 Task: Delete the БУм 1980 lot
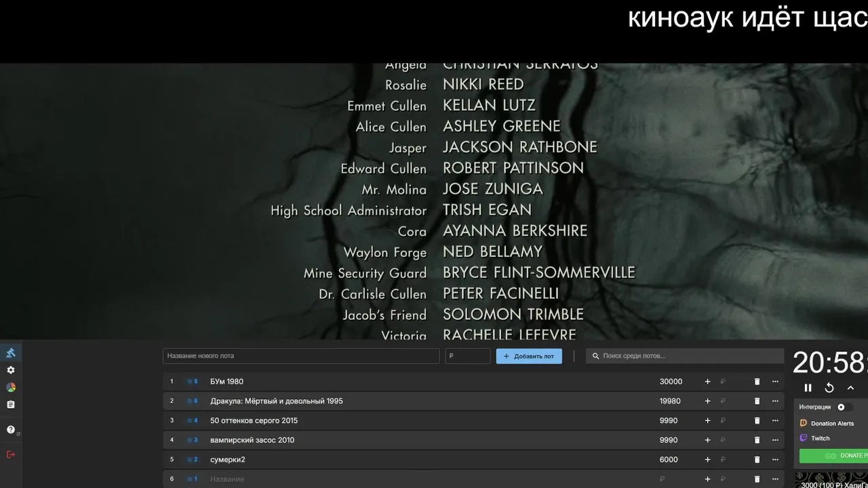(x=757, y=382)
